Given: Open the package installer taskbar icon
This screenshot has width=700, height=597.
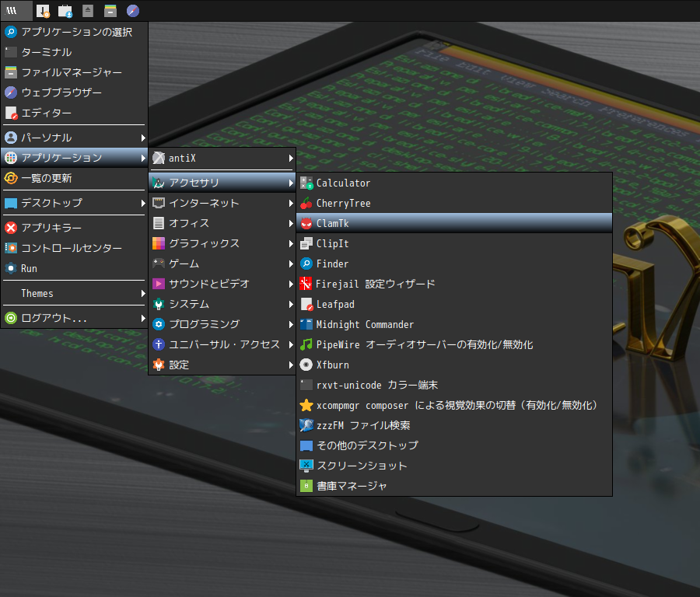Looking at the screenshot, I should click(x=65, y=11).
